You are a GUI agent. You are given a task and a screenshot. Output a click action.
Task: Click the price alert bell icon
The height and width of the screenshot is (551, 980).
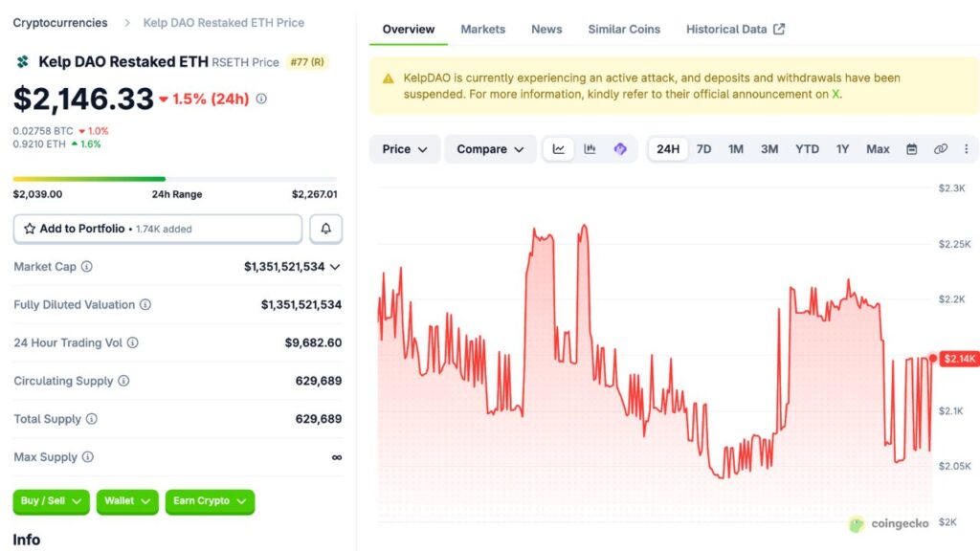point(325,228)
